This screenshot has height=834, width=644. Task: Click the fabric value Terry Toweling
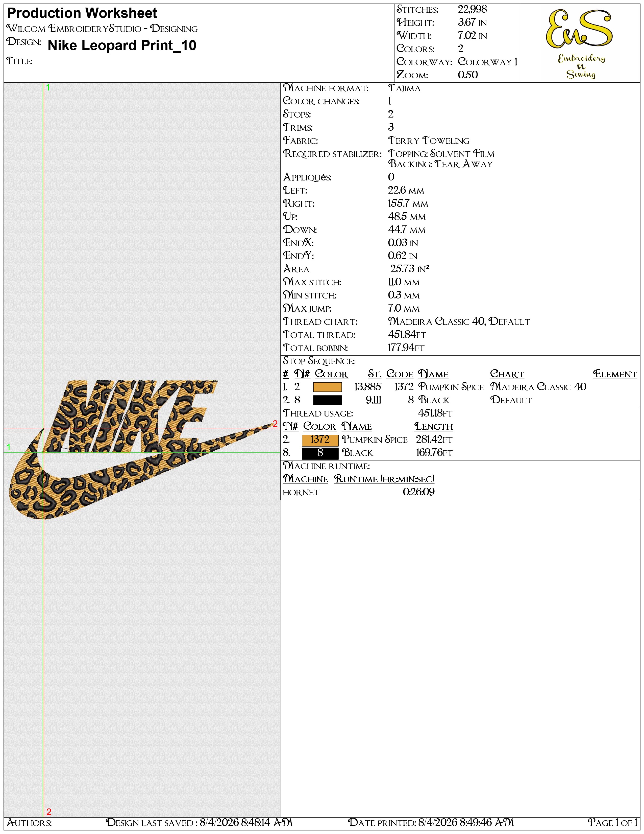pos(429,141)
